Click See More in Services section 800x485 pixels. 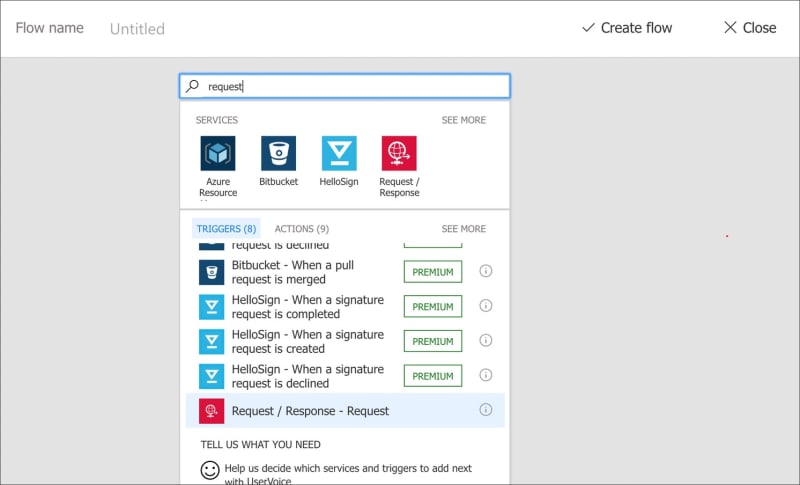[463, 120]
